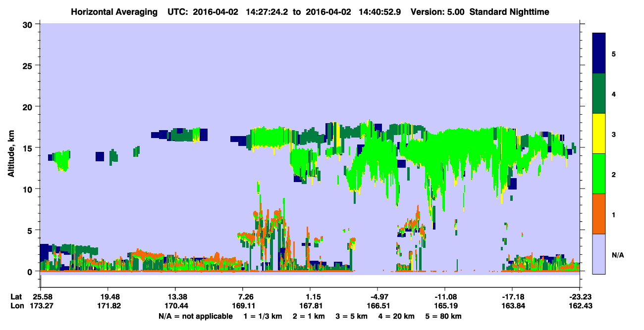Click the '2 = 1 km' legend entry
The height and width of the screenshot is (330, 644).
click(309, 316)
